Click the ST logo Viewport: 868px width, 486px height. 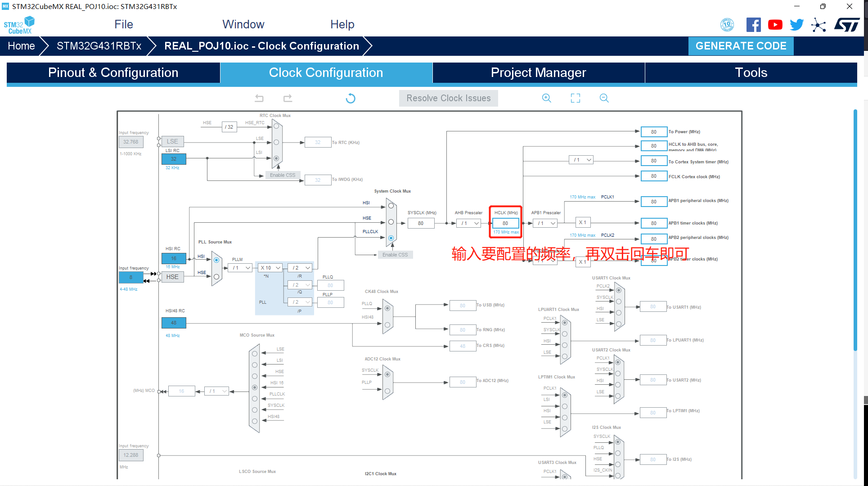847,25
